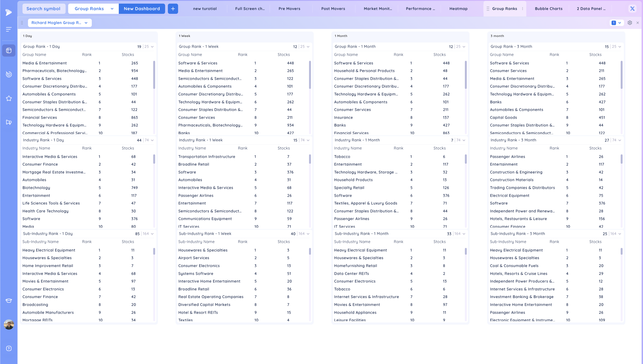The width and height of the screenshot is (643, 364).
Task: Open the help question mark icon
Action: coord(9,349)
